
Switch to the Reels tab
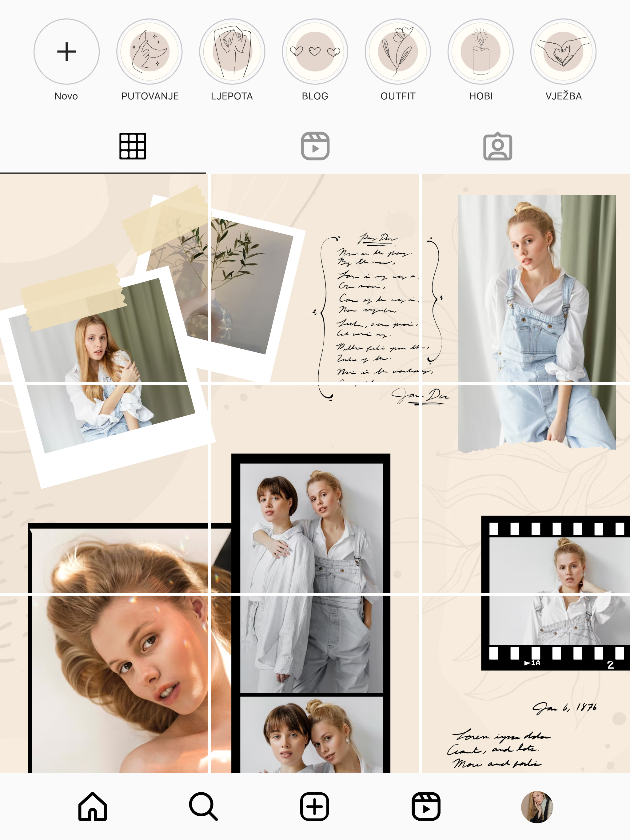click(315, 146)
